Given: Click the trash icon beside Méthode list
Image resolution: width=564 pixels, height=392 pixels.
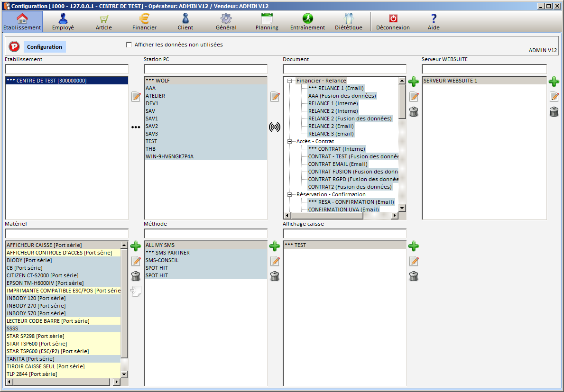Looking at the screenshot, I should (x=275, y=276).
